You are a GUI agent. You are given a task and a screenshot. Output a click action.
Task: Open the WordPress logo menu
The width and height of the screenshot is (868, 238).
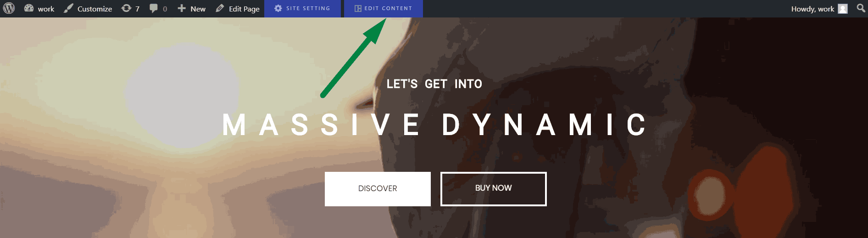[x=9, y=8]
